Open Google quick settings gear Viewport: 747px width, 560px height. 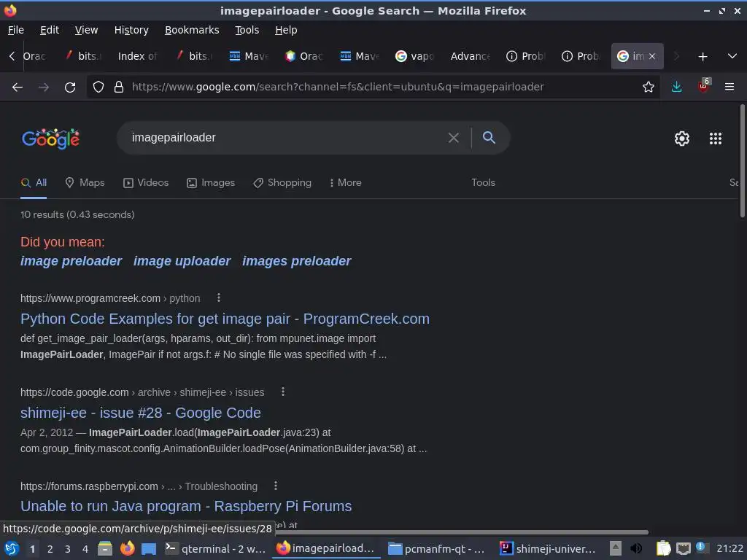click(682, 139)
